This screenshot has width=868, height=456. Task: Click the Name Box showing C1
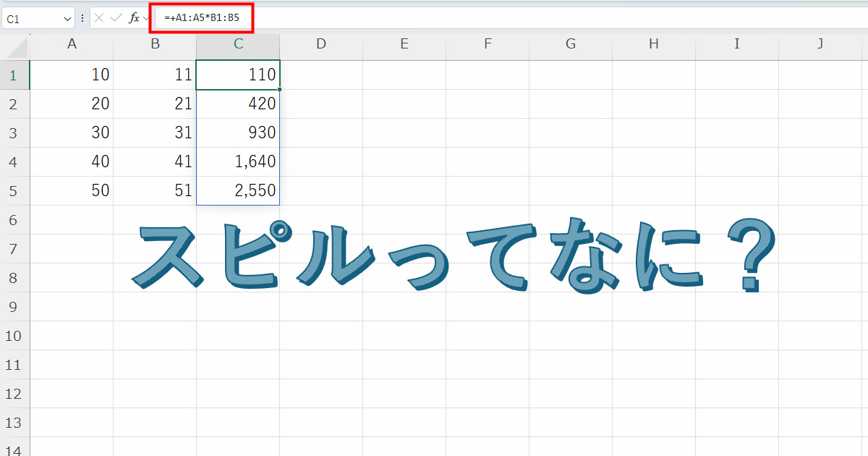pos(33,18)
